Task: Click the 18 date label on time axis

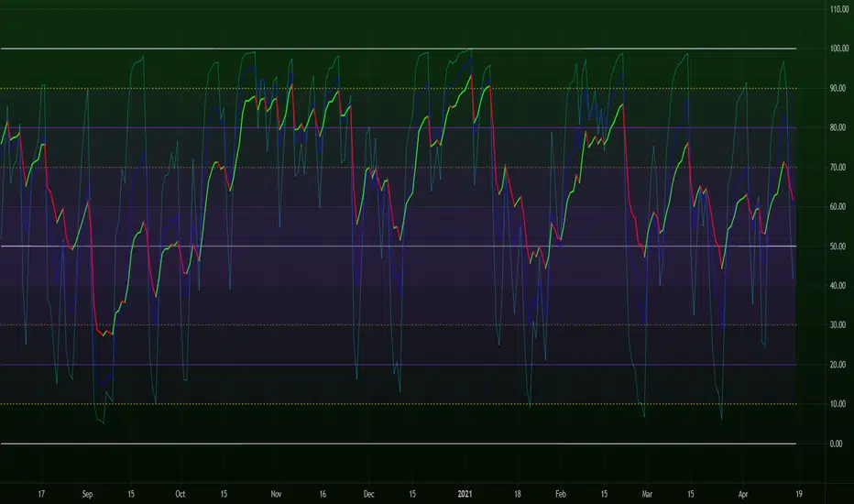Action: tap(517, 494)
